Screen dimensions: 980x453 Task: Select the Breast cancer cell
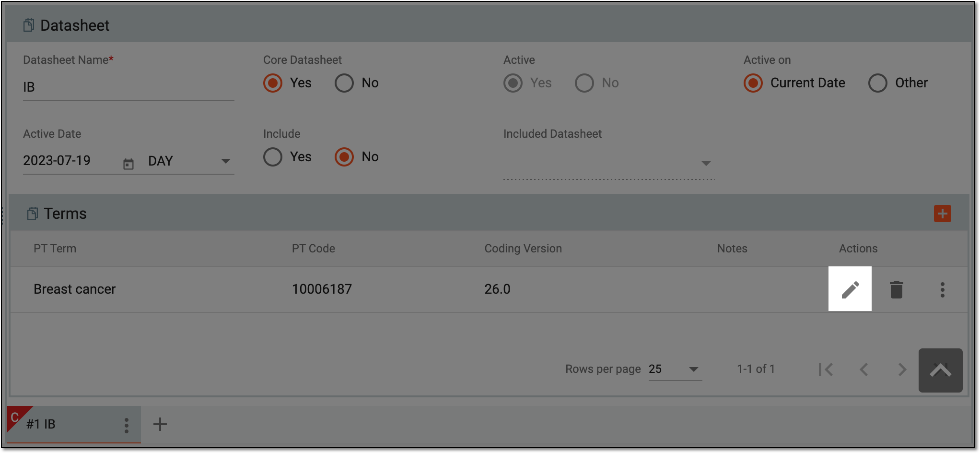(x=75, y=289)
